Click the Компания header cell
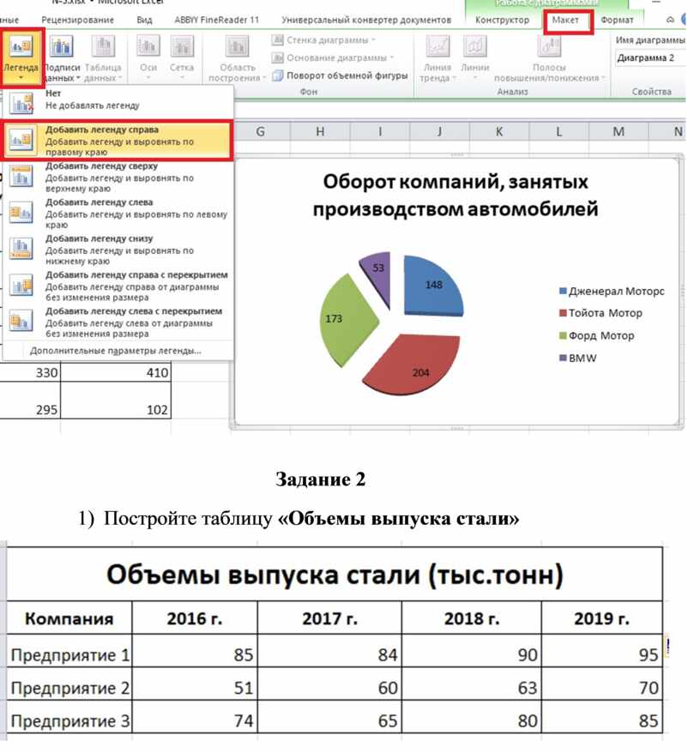The width and height of the screenshot is (700, 753). [x=69, y=618]
